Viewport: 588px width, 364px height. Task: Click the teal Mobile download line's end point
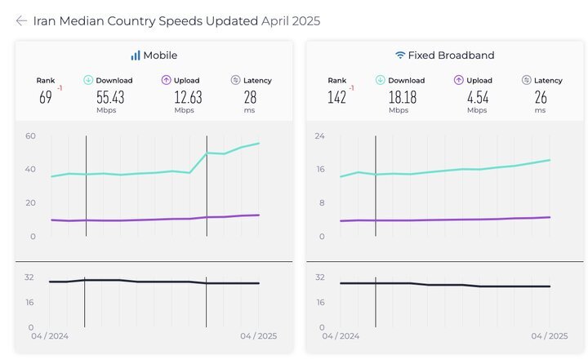[259, 143]
